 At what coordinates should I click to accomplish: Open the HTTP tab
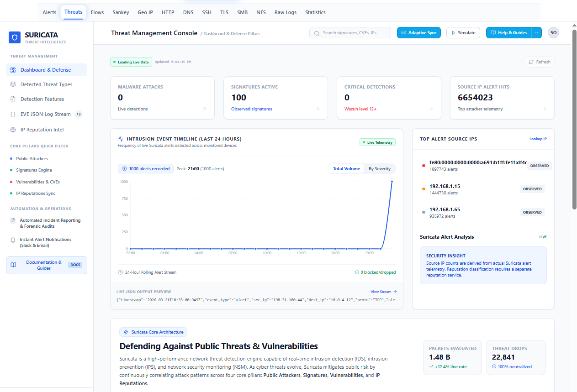click(168, 12)
